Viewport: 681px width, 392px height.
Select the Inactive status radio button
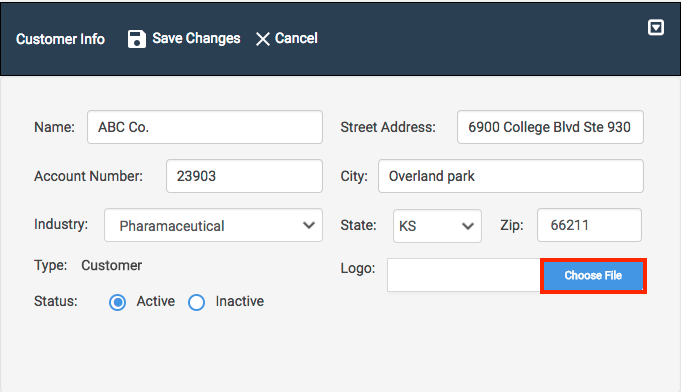pyautogui.click(x=196, y=302)
